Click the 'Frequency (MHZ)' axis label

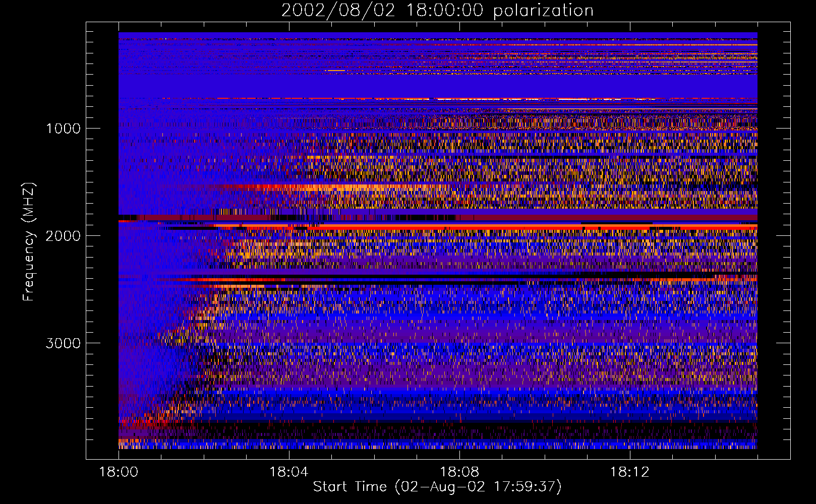29,242
